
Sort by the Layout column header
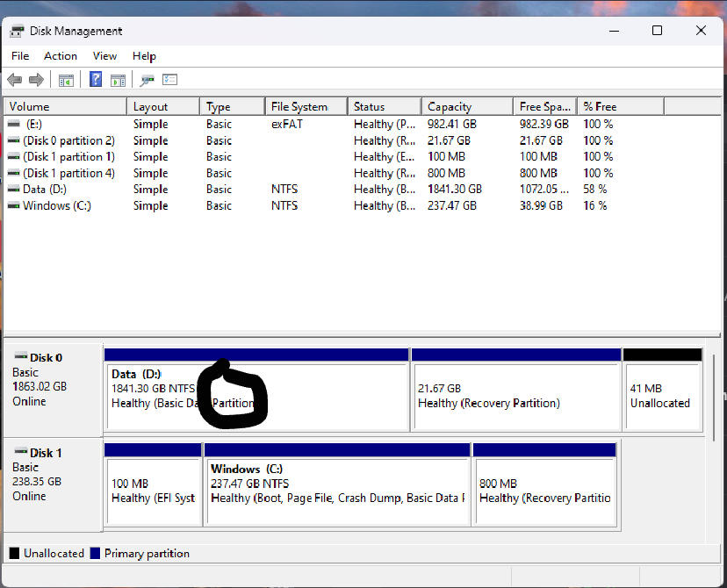click(x=163, y=106)
